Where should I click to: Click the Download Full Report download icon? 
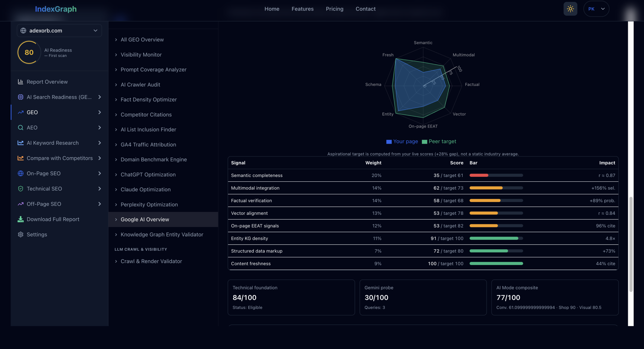(20, 219)
